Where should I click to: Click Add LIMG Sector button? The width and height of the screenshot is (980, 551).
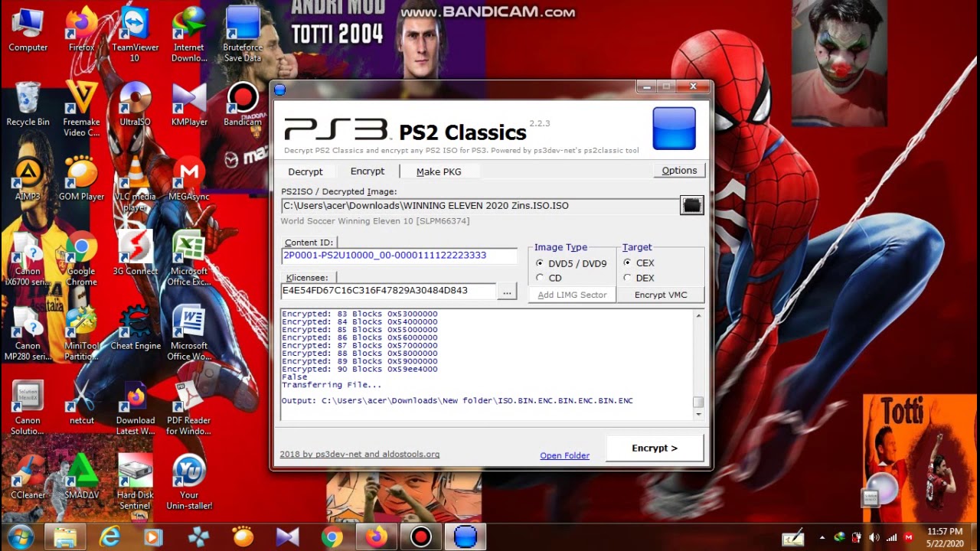pos(572,295)
